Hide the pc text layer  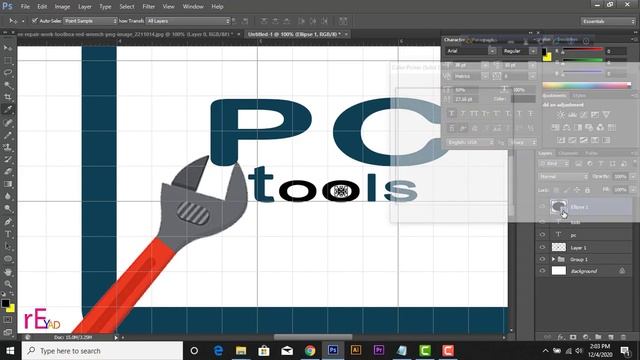click(542, 235)
